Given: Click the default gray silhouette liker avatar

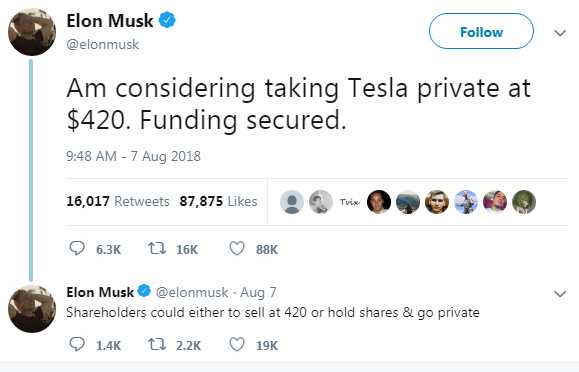Looking at the screenshot, I should (292, 202).
